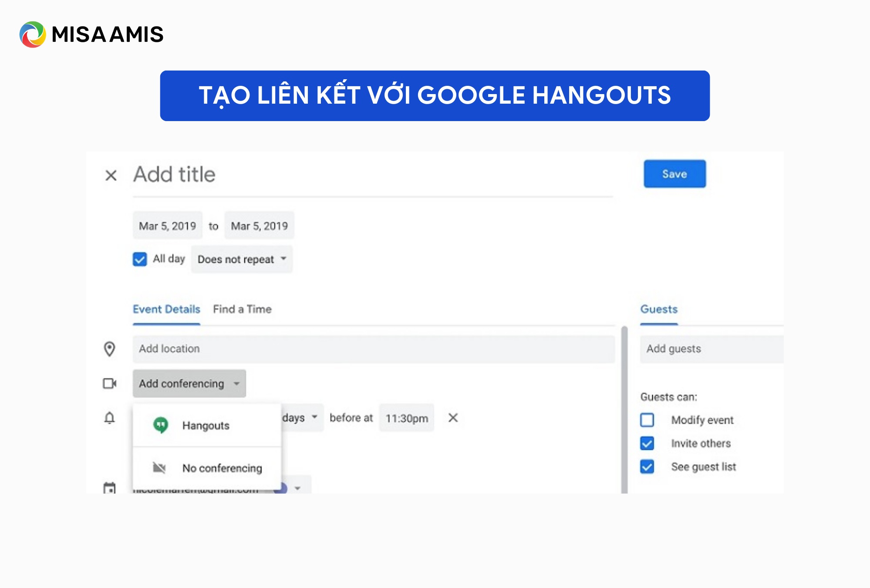Close the event editor with X icon

point(111,175)
